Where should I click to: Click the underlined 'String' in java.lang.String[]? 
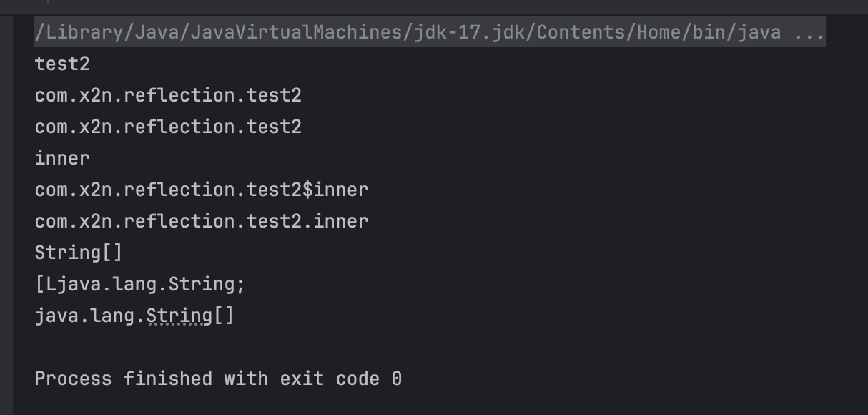point(179,316)
